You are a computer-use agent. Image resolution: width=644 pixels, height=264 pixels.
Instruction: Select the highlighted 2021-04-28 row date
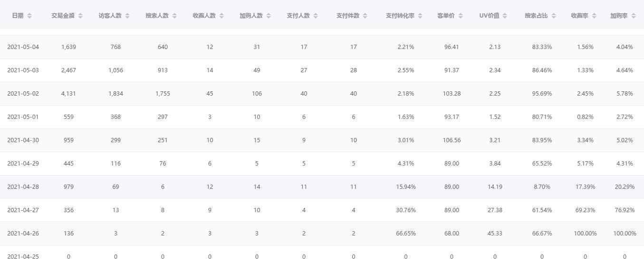tap(23, 187)
